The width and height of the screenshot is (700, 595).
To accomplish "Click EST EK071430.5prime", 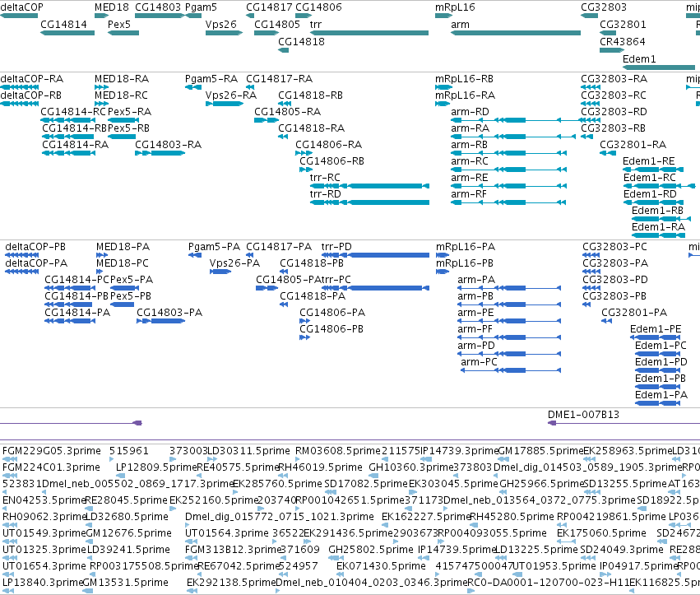I will tap(381, 566).
